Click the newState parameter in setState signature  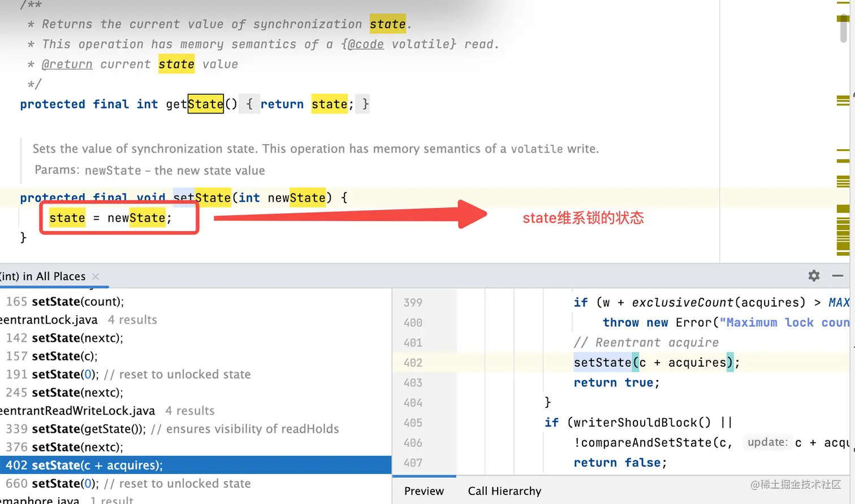(x=297, y=198)
